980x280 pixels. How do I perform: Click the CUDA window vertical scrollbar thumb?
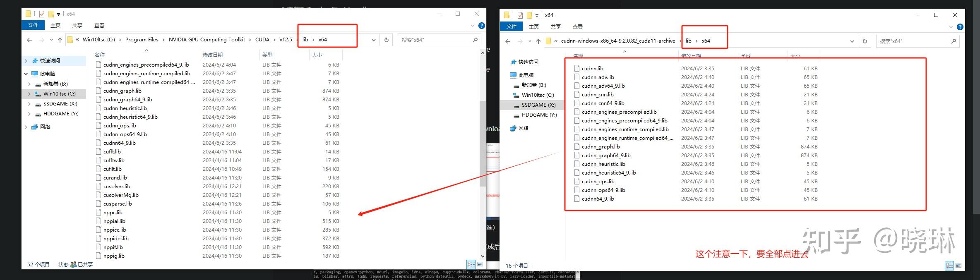coord(483,144)
